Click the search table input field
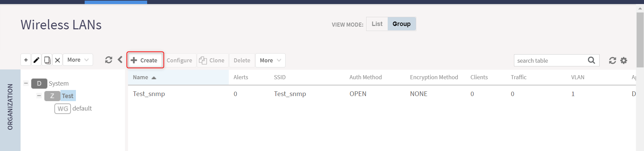Screen dimensions: 644x151 pyautogui.click(x=551, y=60)
